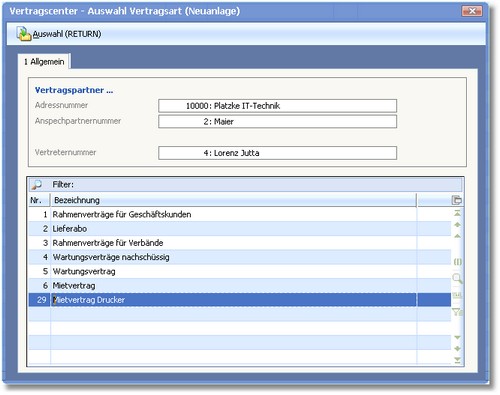Click the Adressnummer field with Platzke IT-Technik
Screen dimensions: 500x395
tap(277, 106)
